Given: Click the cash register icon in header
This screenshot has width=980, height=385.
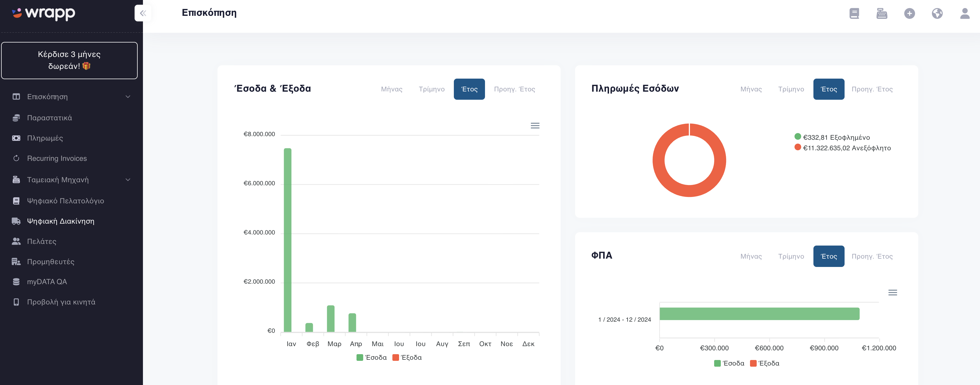Looking at the screenshot, I should (x=882, y=14).
